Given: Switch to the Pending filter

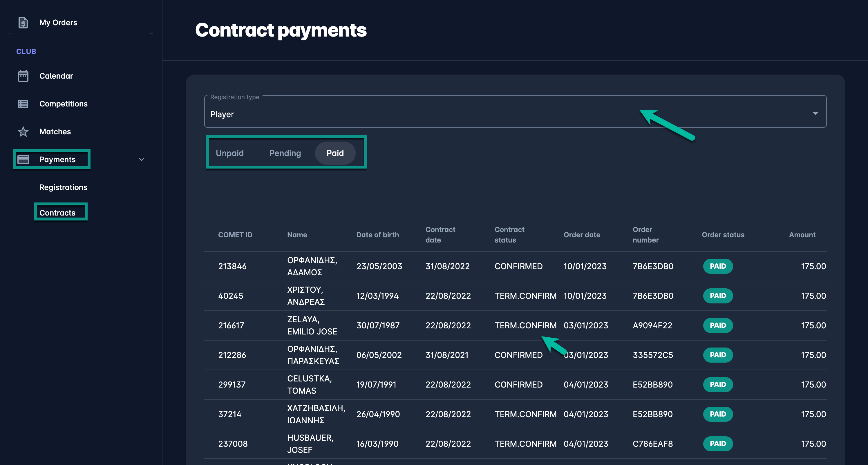Looking at the screenshot, I should point(285,153).
